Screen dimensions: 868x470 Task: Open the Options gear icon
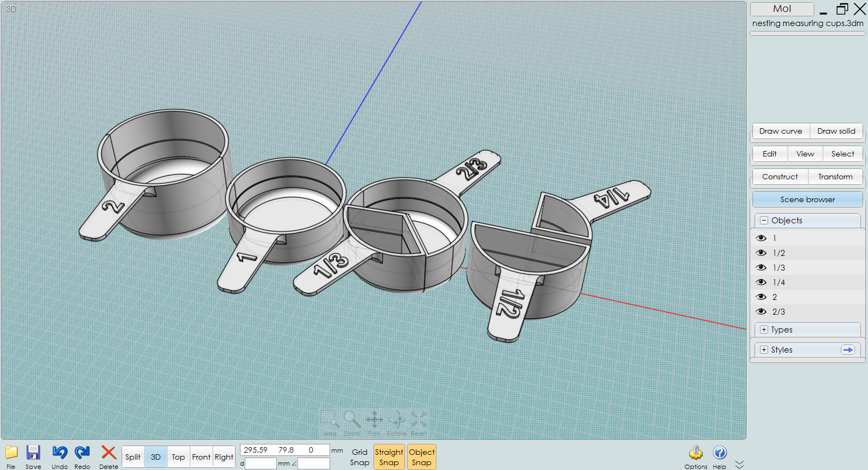pos(696,453)
